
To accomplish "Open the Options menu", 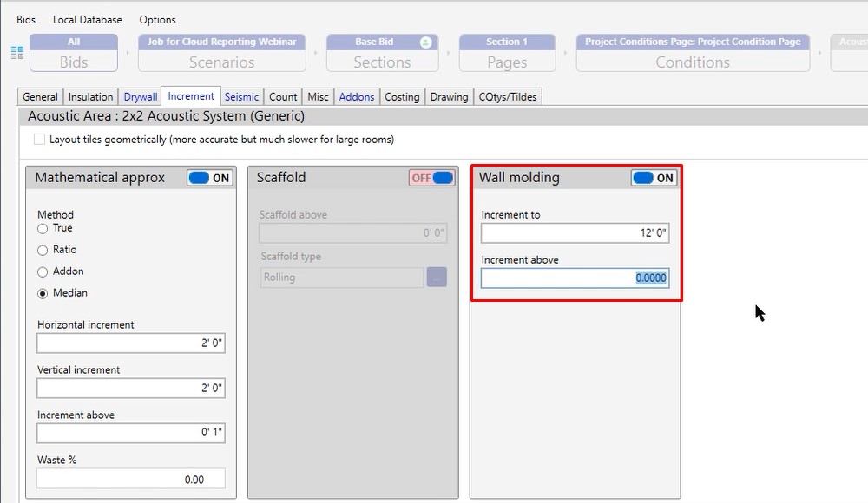I will 157,19.
